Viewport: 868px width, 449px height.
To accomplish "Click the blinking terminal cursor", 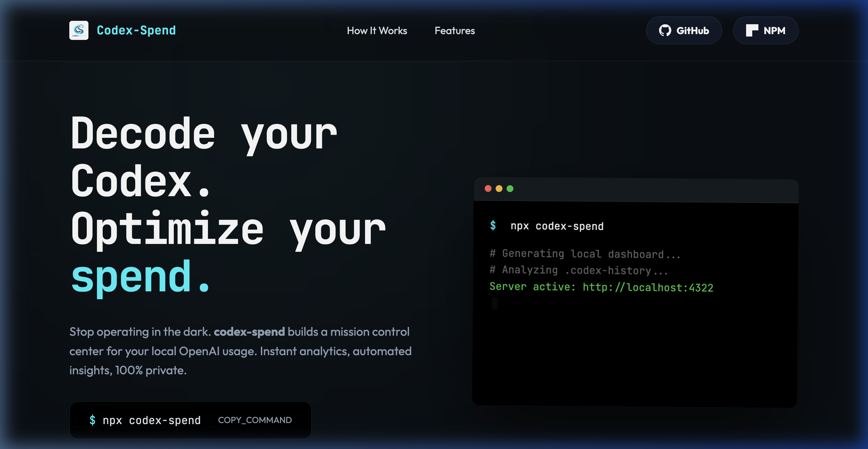I will [494, 303].
